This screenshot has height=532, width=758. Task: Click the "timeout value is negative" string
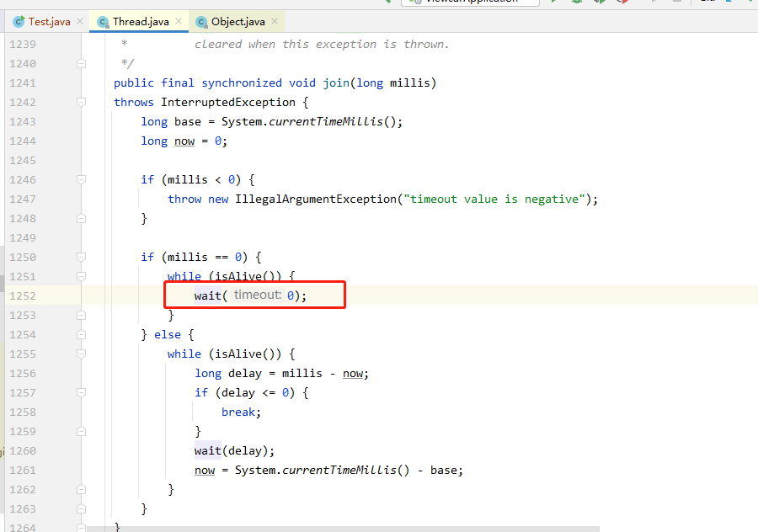494,199
